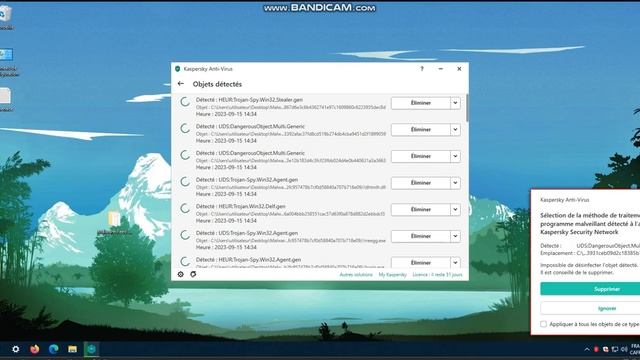Open the 'My Kaspersky' link
The image size is (640, 360).
point(393,275)
